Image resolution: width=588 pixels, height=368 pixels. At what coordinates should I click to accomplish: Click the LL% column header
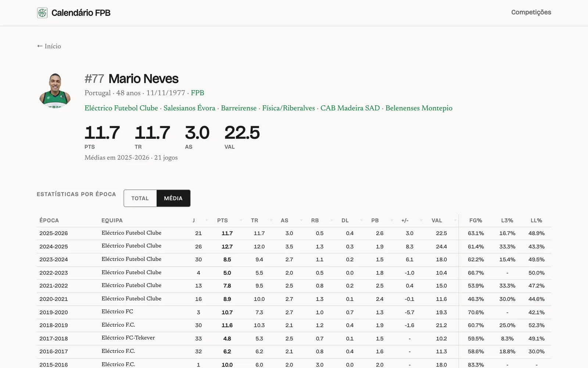point(536,220)
